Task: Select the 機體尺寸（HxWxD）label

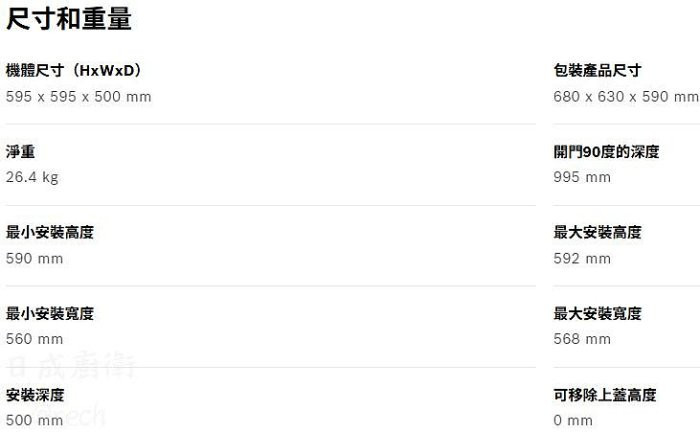Action: 75,71
